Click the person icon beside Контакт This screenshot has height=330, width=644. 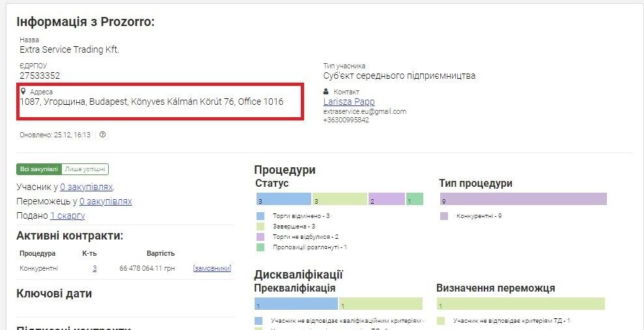tap(326, 92)
